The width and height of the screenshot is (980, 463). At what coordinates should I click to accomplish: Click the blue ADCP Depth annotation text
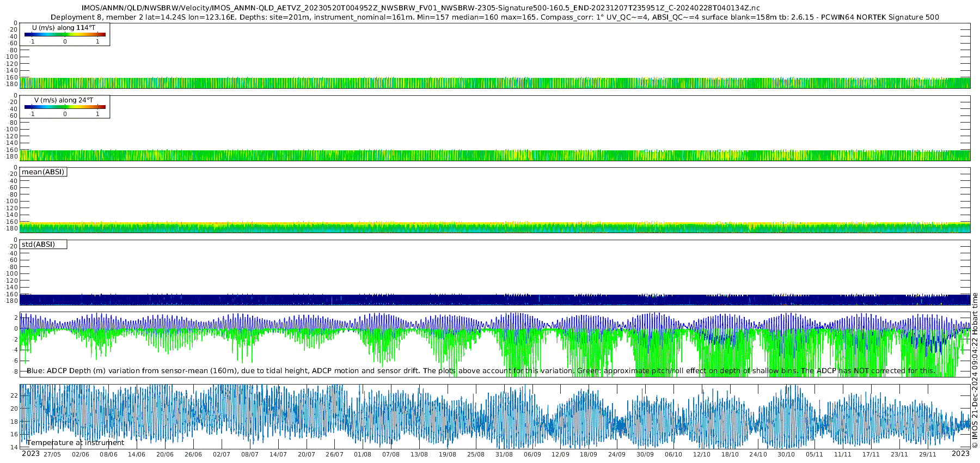pos(481,371)
